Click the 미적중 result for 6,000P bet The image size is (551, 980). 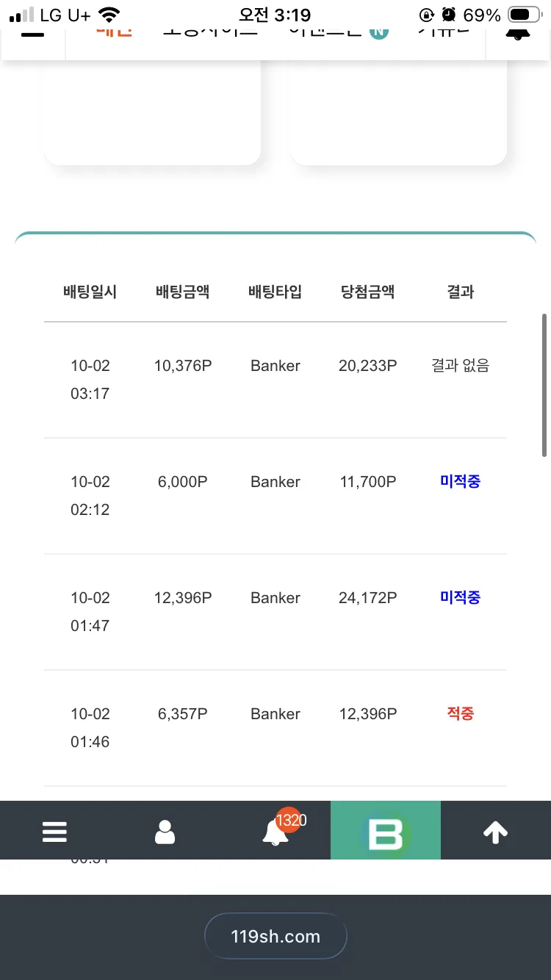pos(461,481)
